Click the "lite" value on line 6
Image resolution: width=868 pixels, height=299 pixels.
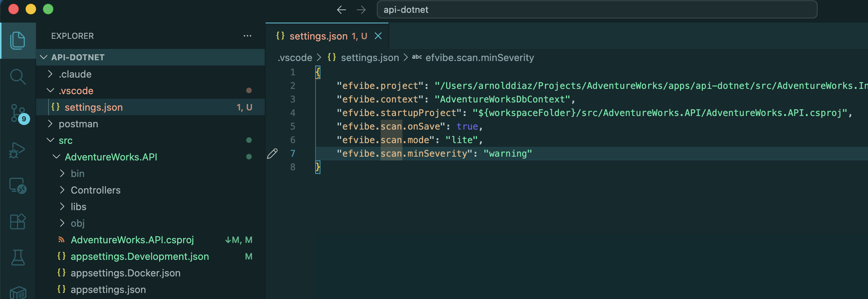(x=462, y=140)
